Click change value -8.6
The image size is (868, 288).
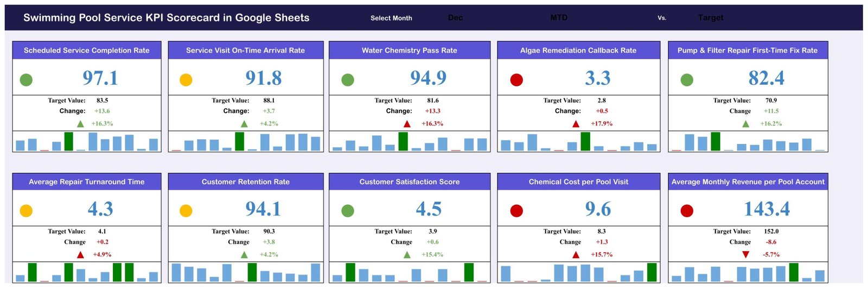coord(771,242)
